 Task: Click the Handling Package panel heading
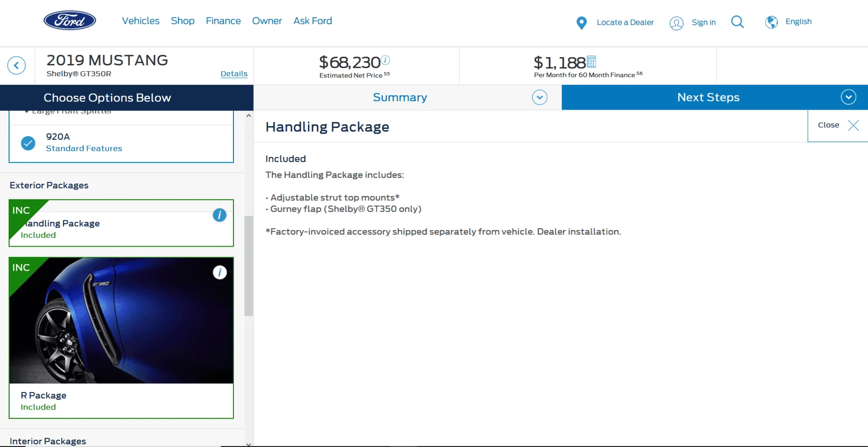click(x=328, y=127)
